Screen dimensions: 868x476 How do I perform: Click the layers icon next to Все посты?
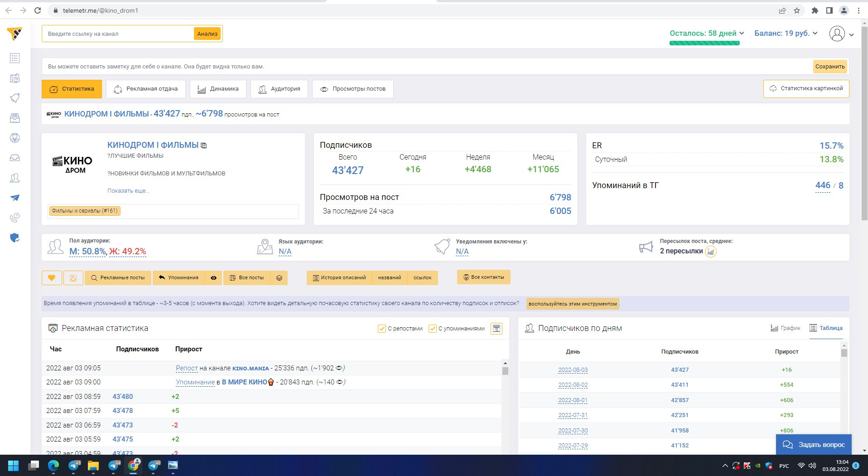pos(279,278)
